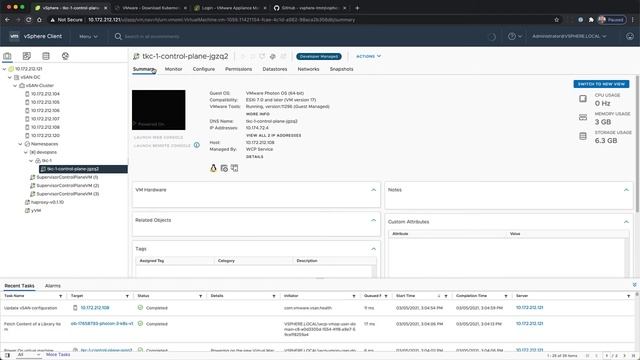Viewport: 640px width, 360px height.
Task: Switch to the Alarms tab
Action: click(53, 286)
